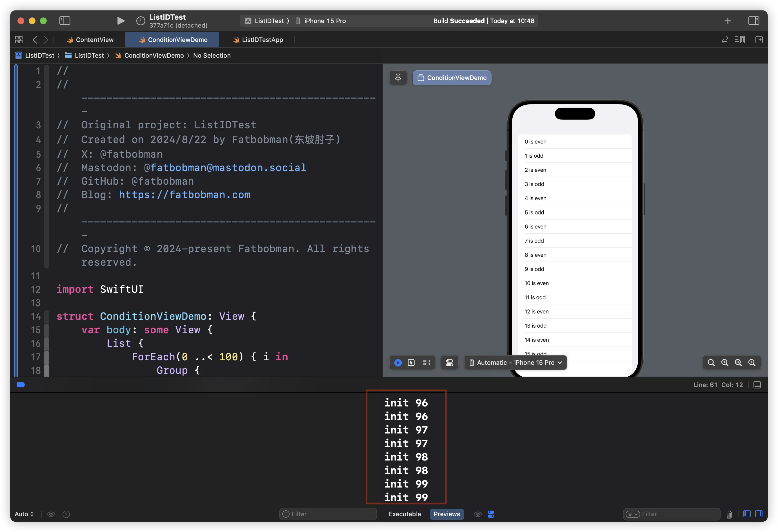Open the https://fatbobman.com link
778x532 pixels.
click(185, 195)
